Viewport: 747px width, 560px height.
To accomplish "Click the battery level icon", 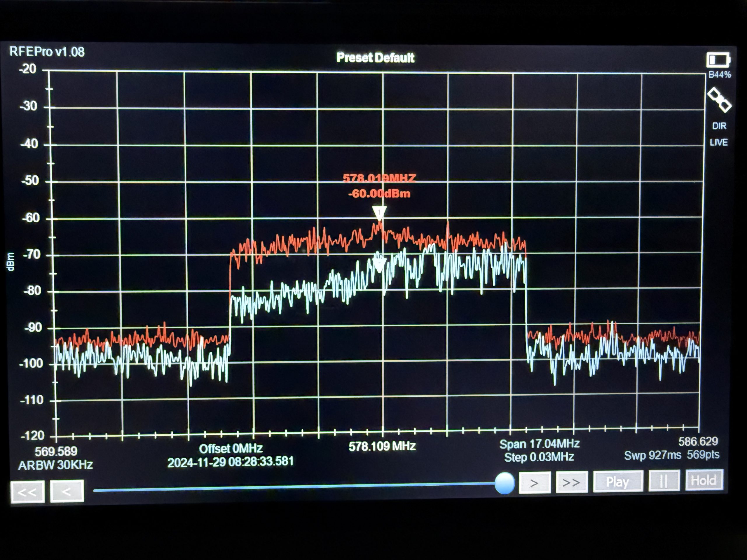I will click(x=718, y=60).
